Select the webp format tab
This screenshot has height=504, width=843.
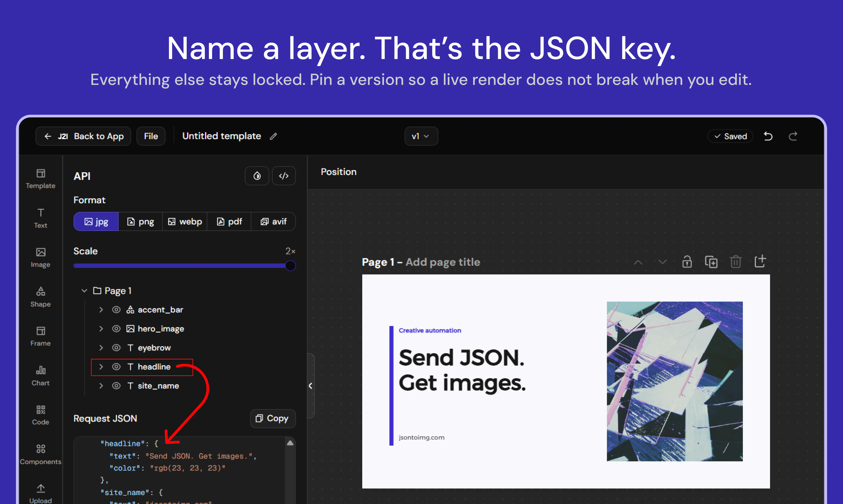185,222
